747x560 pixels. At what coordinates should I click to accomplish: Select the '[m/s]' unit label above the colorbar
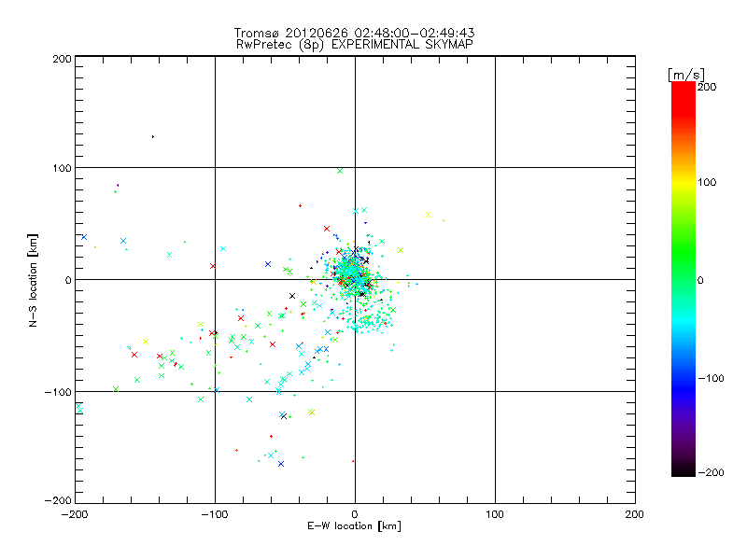point(686,75)
